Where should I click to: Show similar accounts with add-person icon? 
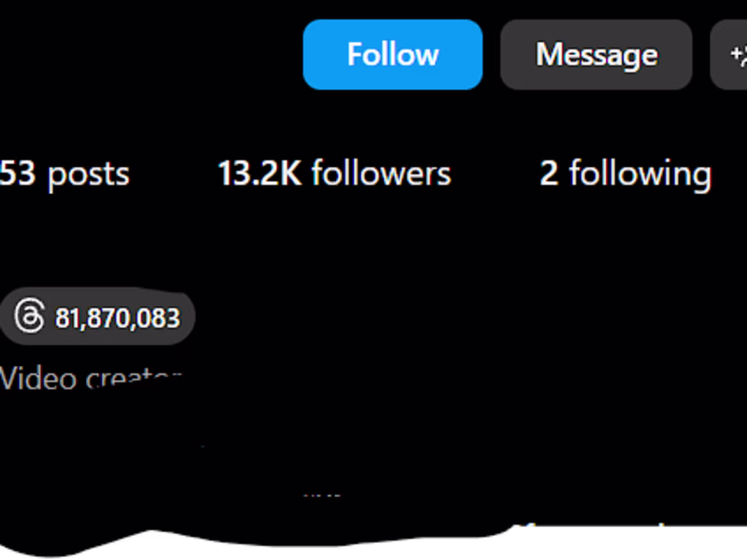(x=732, y=55)
